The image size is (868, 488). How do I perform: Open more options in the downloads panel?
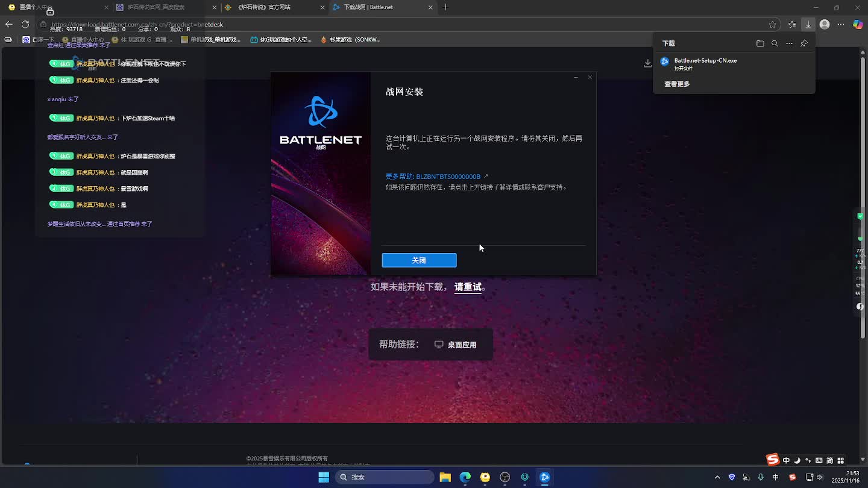(789, 43)
